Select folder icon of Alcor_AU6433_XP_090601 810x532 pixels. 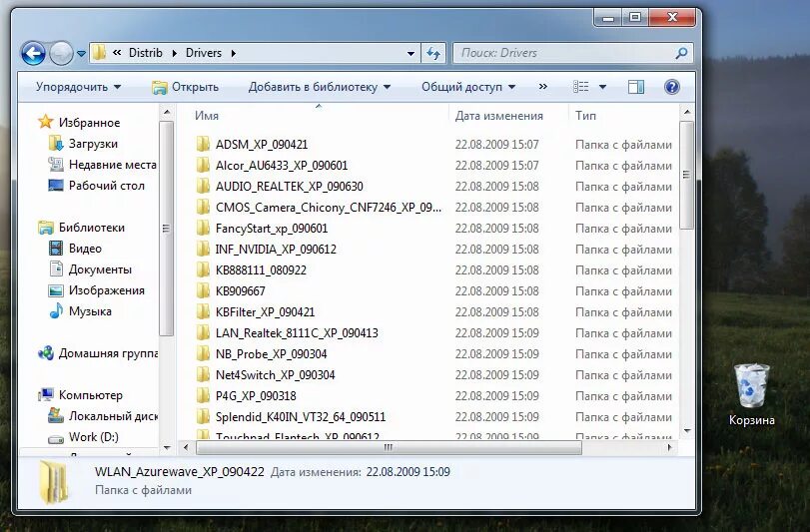(203, 165)
